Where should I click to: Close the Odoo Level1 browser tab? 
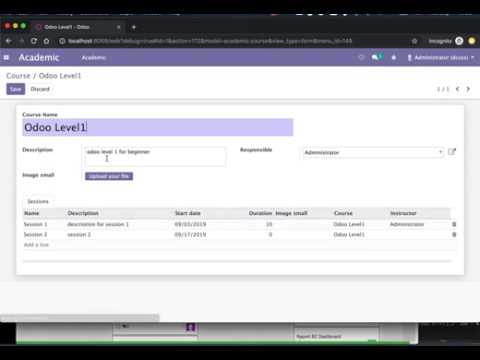click(x=118, y=27)
